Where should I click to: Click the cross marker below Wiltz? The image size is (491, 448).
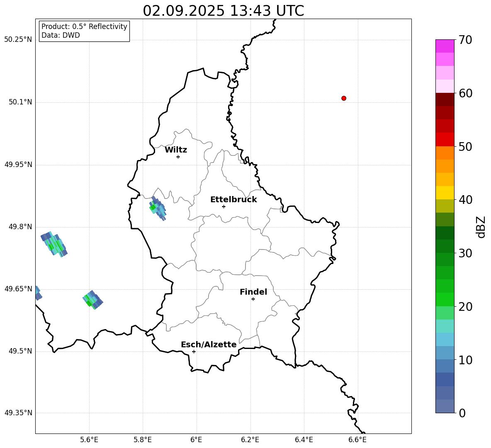[x=178, y=157]
